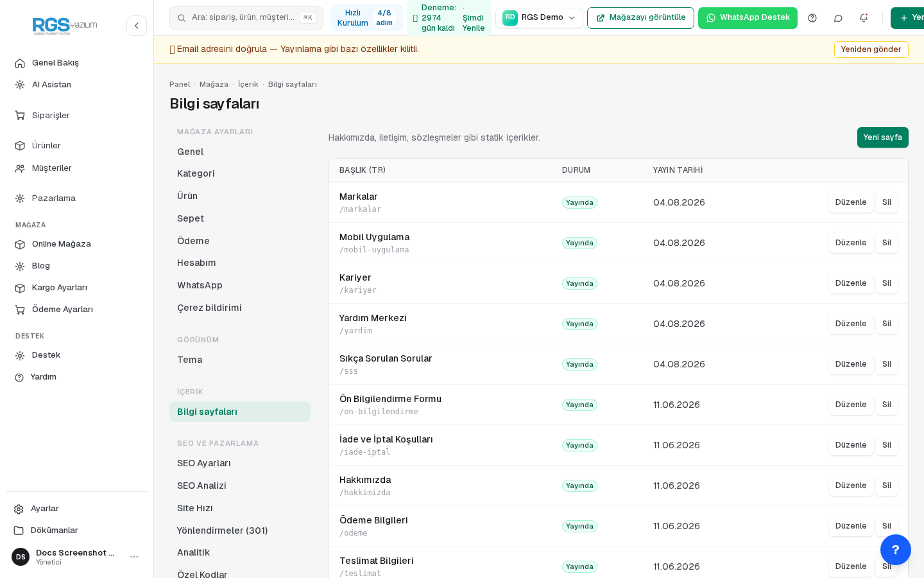Click the blue floating help button
This screenshot has width=924, height=578.
click(x=896, y=550)
